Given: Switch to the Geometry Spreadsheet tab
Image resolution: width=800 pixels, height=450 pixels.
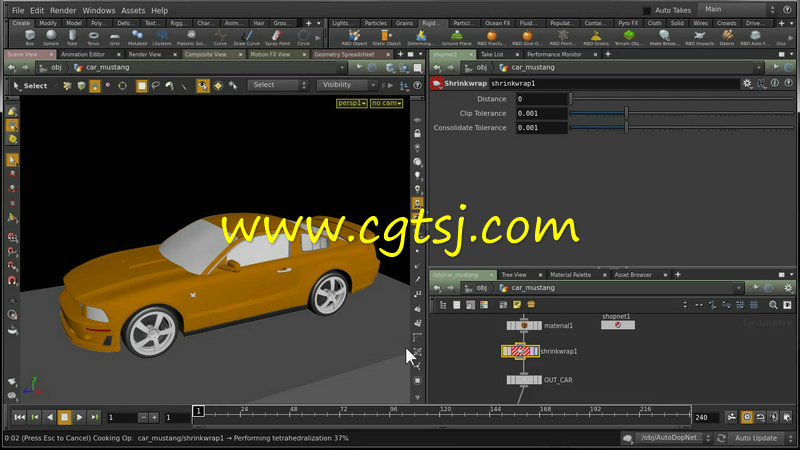Looking at the screenshot, I should click(344, 54).
